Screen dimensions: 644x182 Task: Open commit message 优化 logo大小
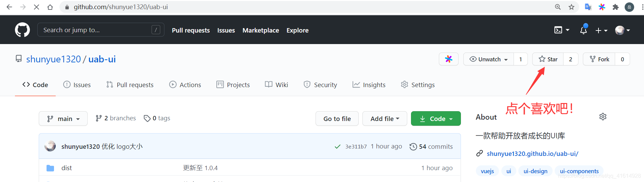pos(122,146)
